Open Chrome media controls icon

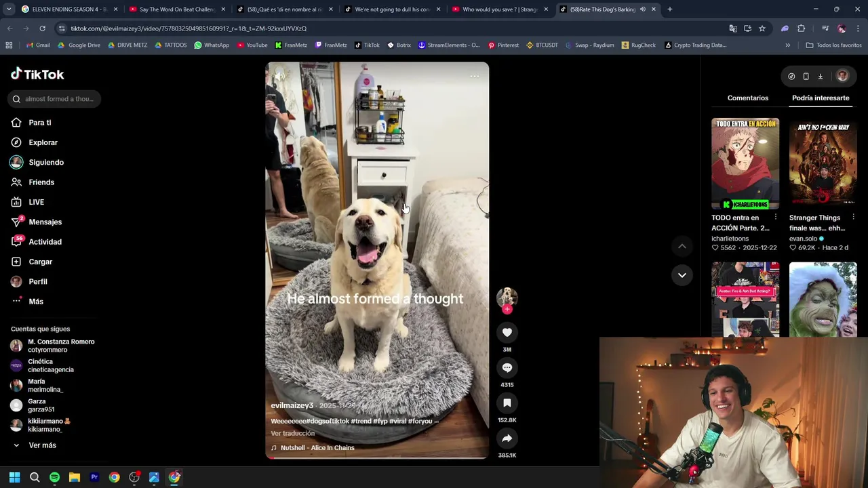tap(825, 28)
